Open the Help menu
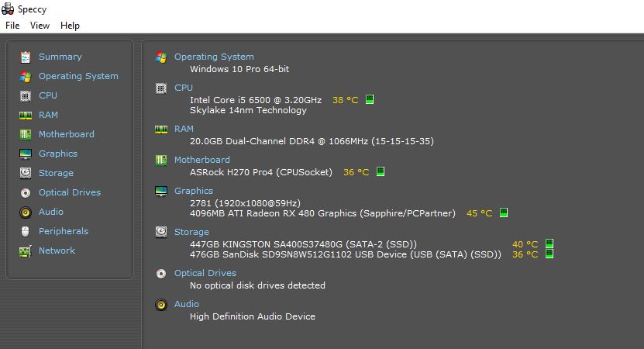 pyautogui.click(x=70, y=26)
